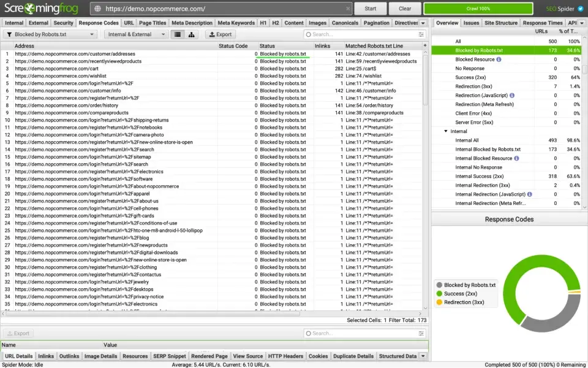Click the globe icon in URL bar
The image size is (588, 368).
click(97, 9)
